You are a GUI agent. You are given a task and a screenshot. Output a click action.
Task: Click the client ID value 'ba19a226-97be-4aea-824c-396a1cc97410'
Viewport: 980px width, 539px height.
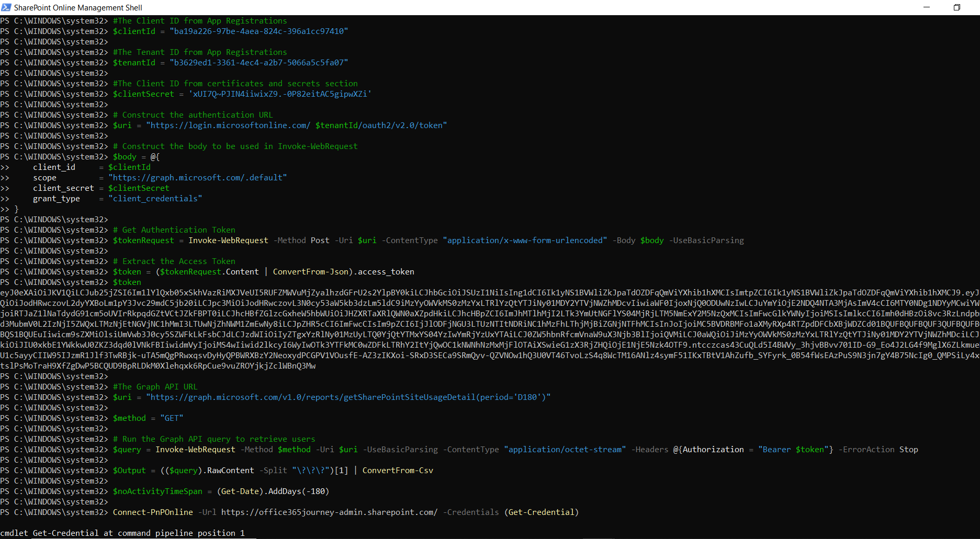pyautogui.click(x=259, y=31)
